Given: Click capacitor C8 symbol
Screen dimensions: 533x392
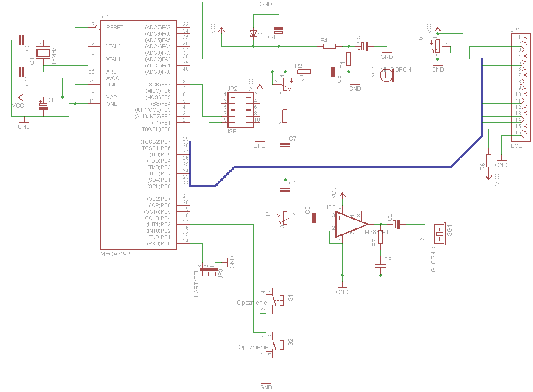Looking at the screenshot, I should [x=314, y=218].
